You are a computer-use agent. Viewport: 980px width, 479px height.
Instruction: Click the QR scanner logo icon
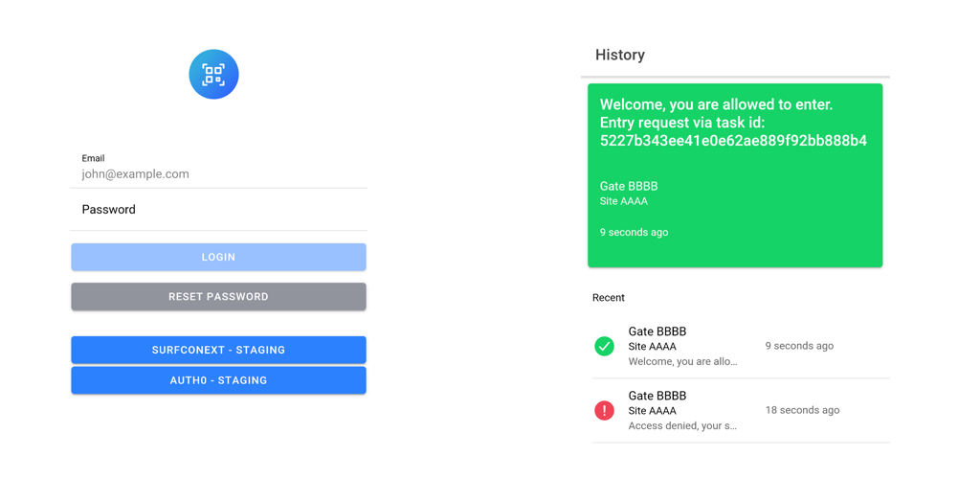213,75
